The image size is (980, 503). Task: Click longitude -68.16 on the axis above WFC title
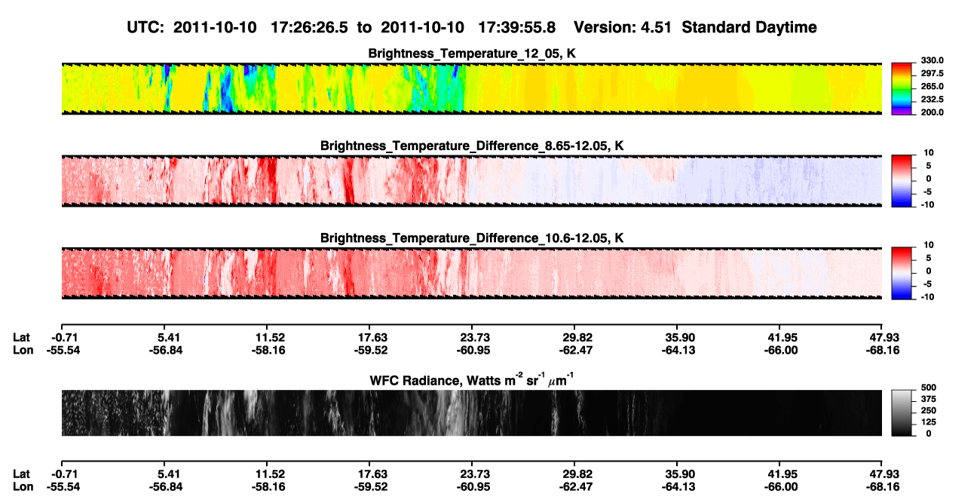(881, 350)
